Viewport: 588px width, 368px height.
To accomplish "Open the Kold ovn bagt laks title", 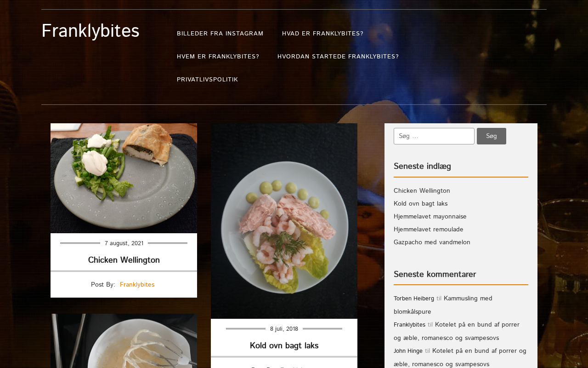I will [284, 346].
